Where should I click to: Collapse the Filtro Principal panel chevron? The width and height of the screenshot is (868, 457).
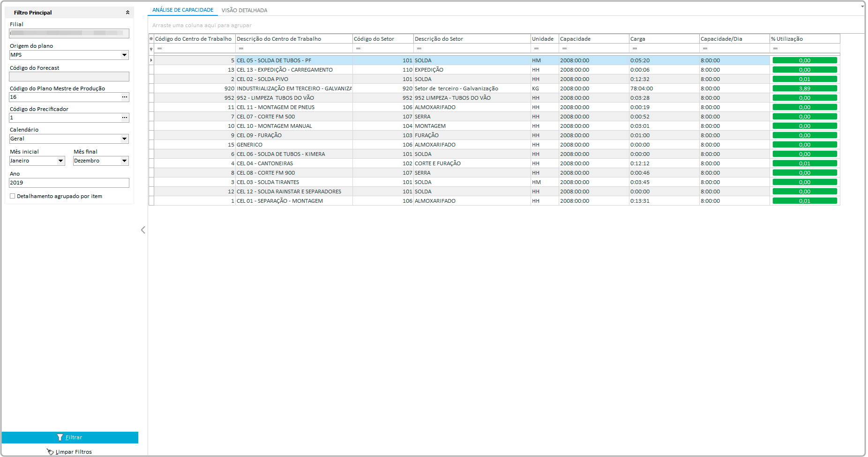(127, 13)
